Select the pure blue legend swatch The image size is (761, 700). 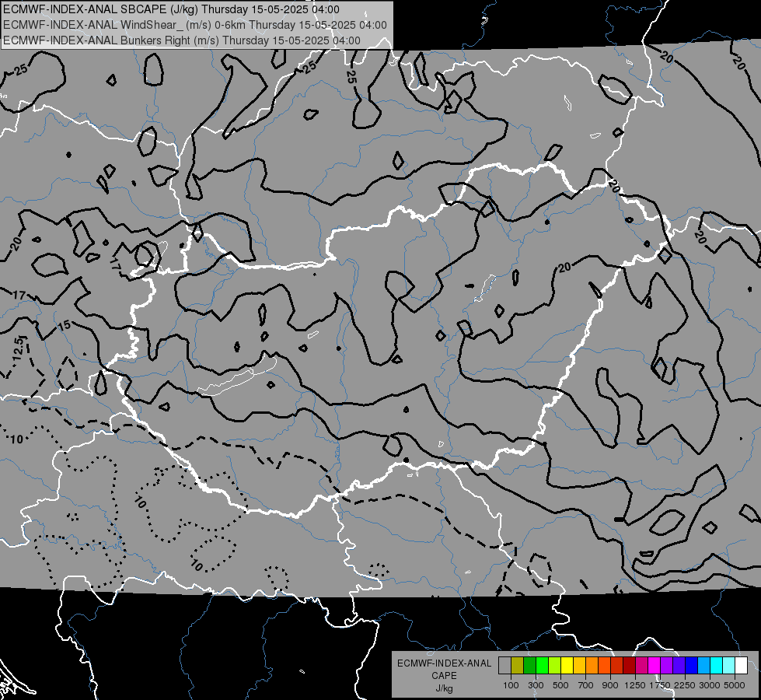tap(692, 666)
